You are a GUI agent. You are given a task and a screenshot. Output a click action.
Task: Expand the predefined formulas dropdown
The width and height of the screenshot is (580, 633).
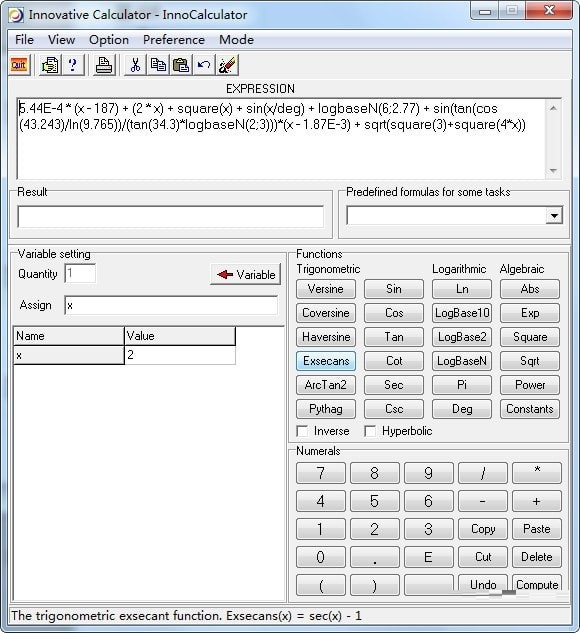click(554, 216)
